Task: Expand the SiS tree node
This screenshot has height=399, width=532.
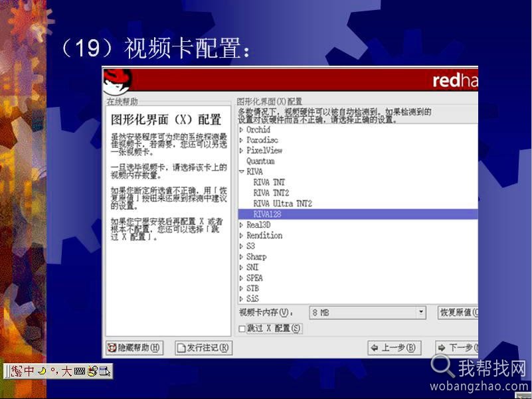Action: point(241,299)
